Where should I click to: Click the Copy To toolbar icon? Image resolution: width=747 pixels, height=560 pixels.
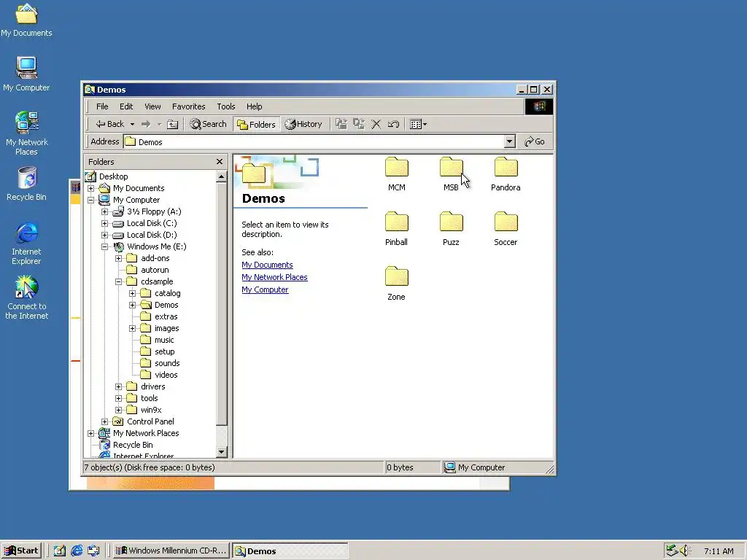[x=359, y=124]
